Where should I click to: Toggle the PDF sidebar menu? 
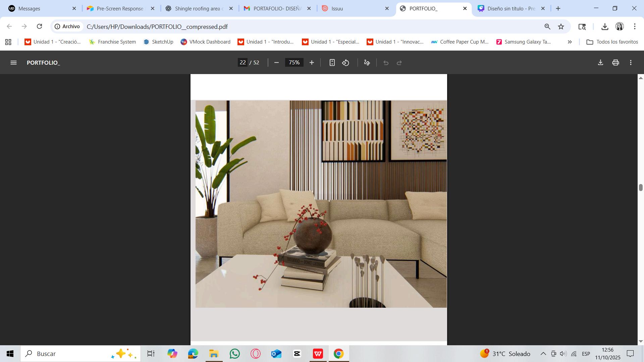[x=13, y=63]
